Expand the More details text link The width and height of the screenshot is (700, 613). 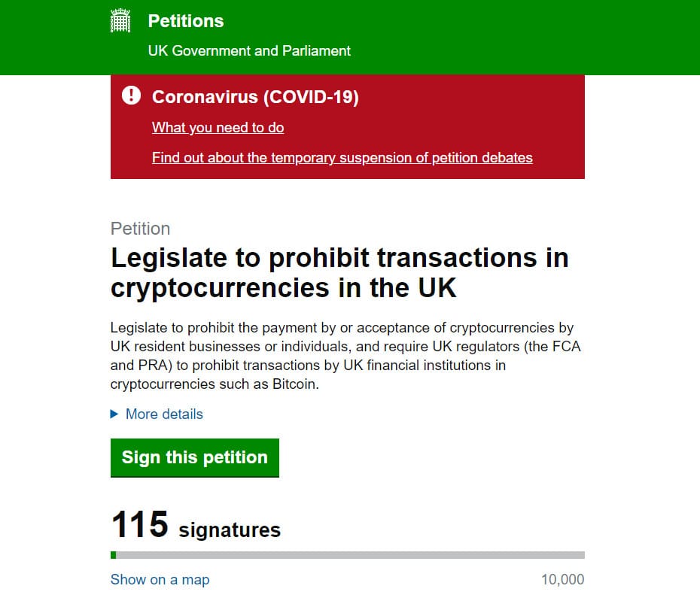pyautogui.click(x=164, y=414)
